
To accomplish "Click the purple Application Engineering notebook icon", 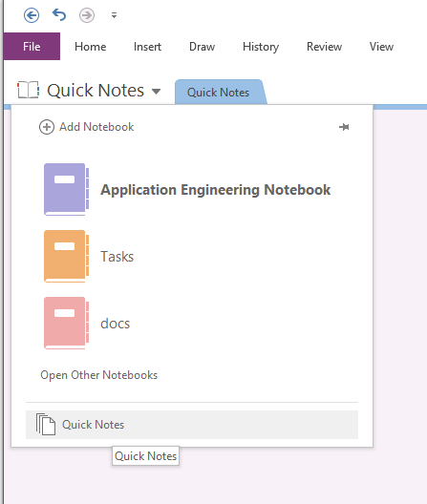I will 66,189.
